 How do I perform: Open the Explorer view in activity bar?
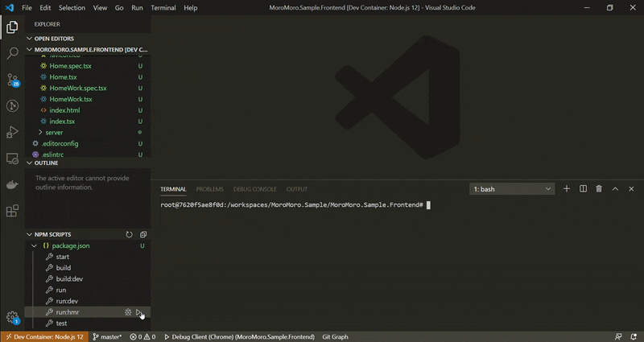pos(12,27)
